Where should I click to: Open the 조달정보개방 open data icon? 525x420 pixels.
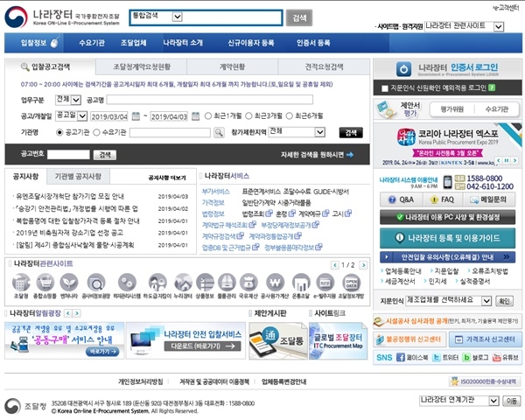click(x=351, y=283)
